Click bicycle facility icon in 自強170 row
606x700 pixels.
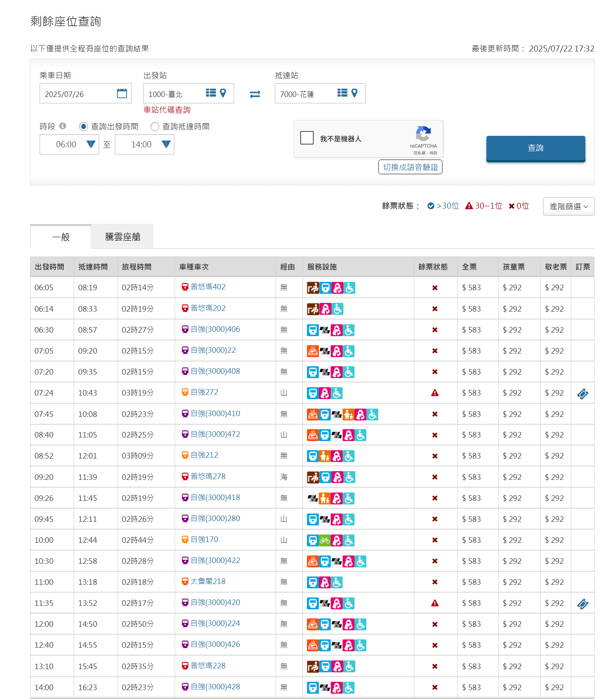click(x=325, y=540)
